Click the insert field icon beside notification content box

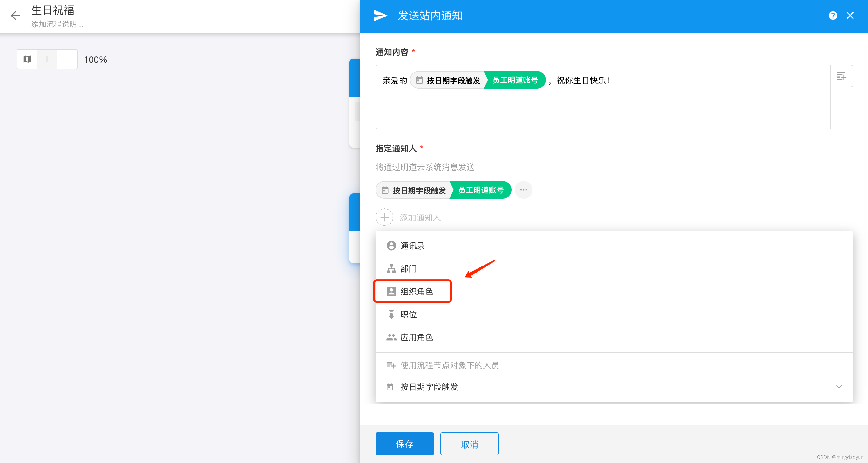pos(841,76)
